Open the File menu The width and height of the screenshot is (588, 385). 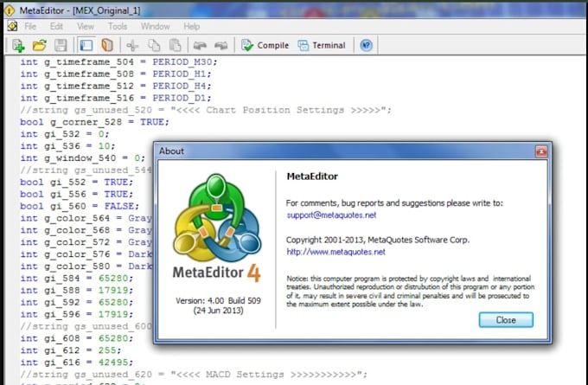30,26
